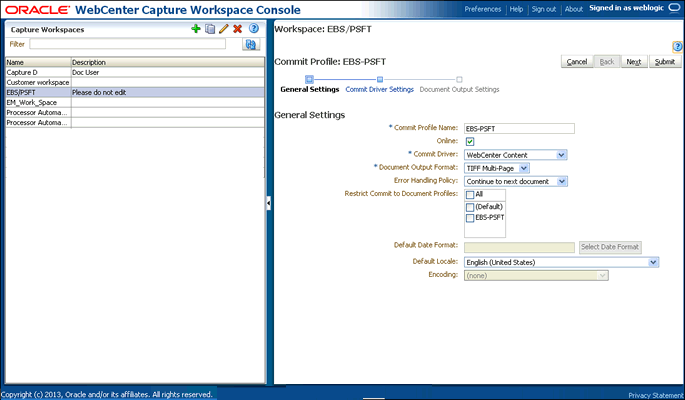Click the refresh filter icon button

point(251,44)
